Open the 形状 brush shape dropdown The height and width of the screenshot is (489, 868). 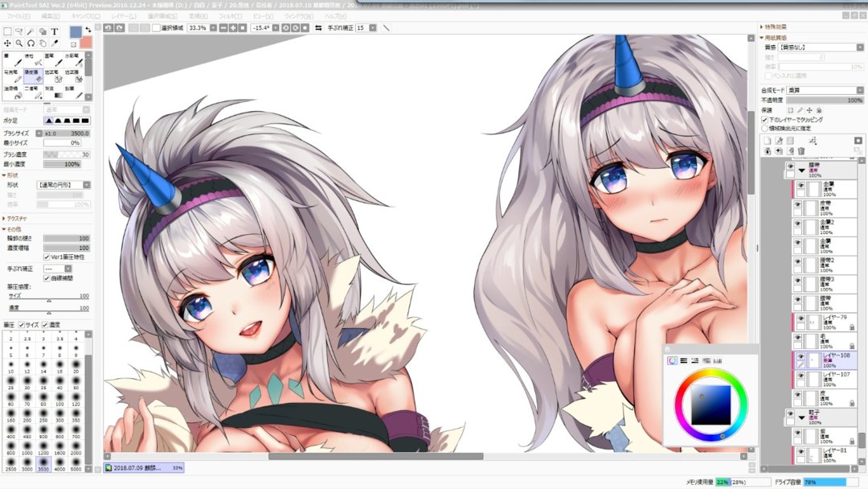tap(87, 185)
